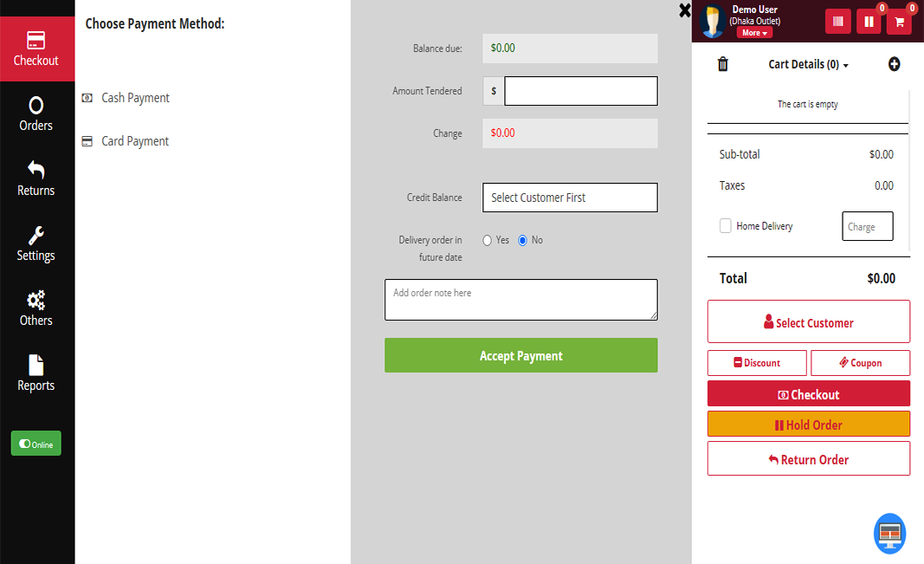Open held orders pause icon in header
Viewport: 924px width, 564px height.
869,22
